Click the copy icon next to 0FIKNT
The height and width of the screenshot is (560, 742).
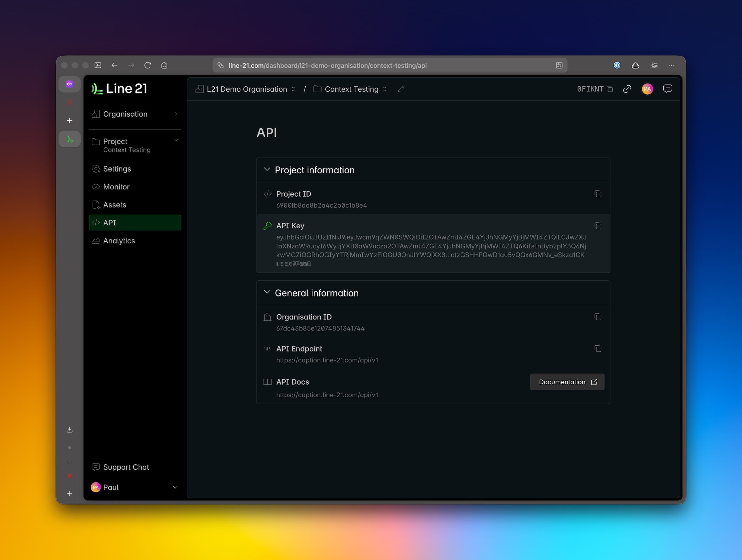610,89
